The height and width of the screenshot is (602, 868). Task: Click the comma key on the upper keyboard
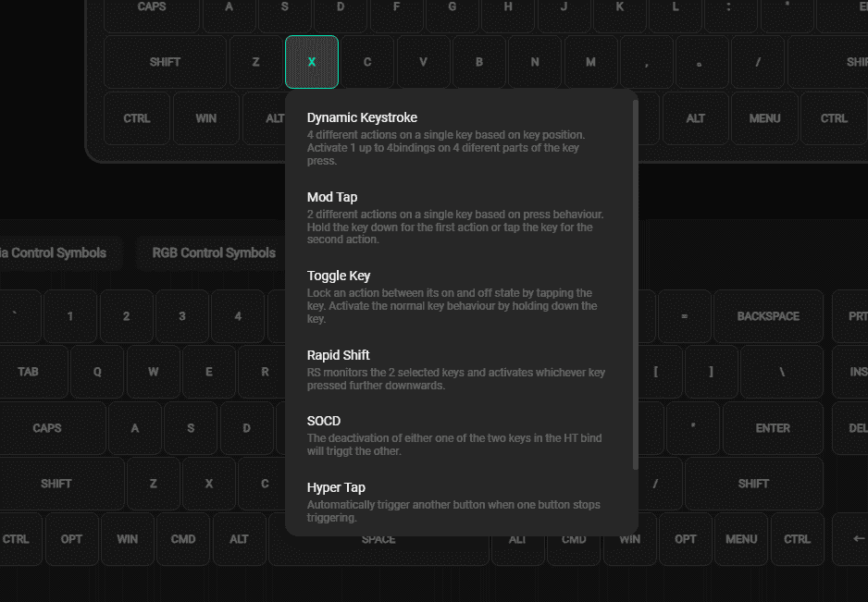pyautogui.click(x=647, y=62)
